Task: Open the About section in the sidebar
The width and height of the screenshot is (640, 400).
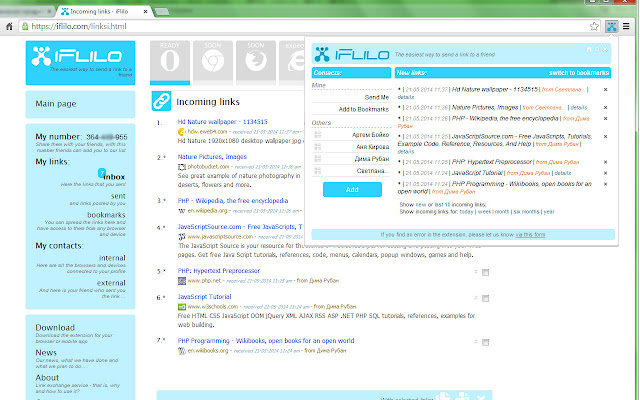Action: coord(47,378)
